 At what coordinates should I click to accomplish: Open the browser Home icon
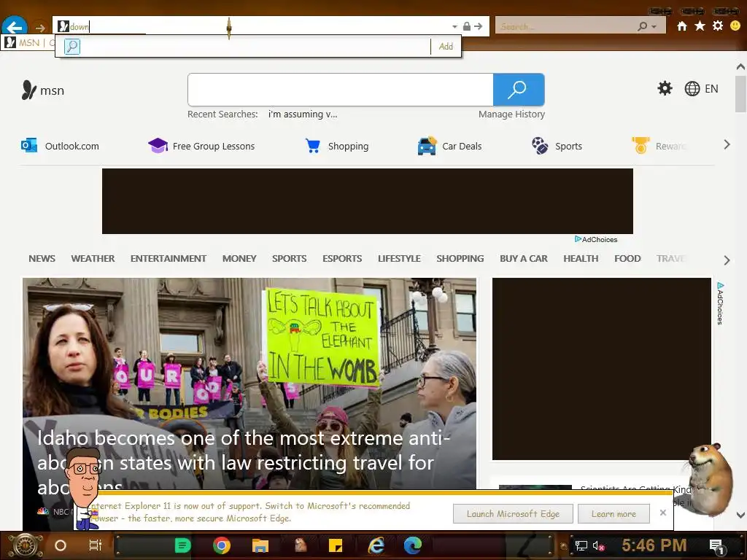pyautogui.click(x=682, y=26)
